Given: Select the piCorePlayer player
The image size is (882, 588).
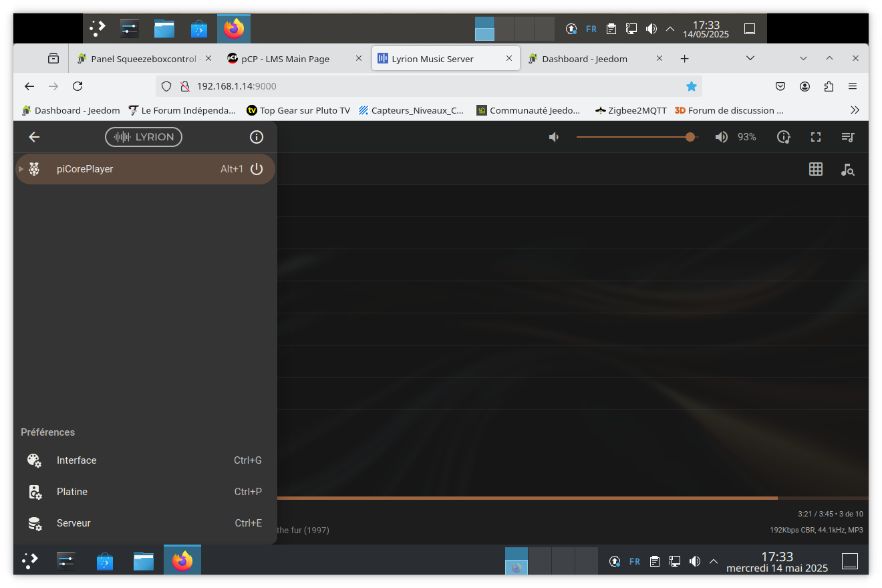Looking at the screenshot, I should tap(145, 169).
